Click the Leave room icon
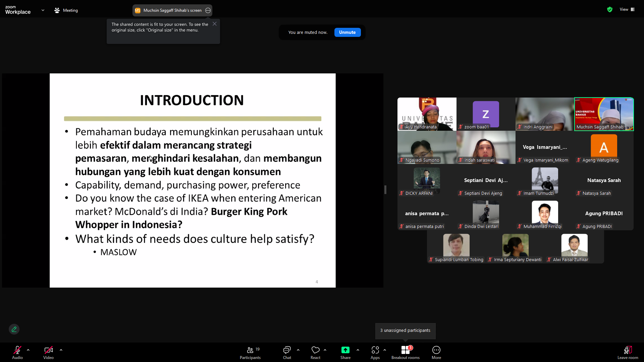This screenshot has width=644, height=362. (628, 350)
